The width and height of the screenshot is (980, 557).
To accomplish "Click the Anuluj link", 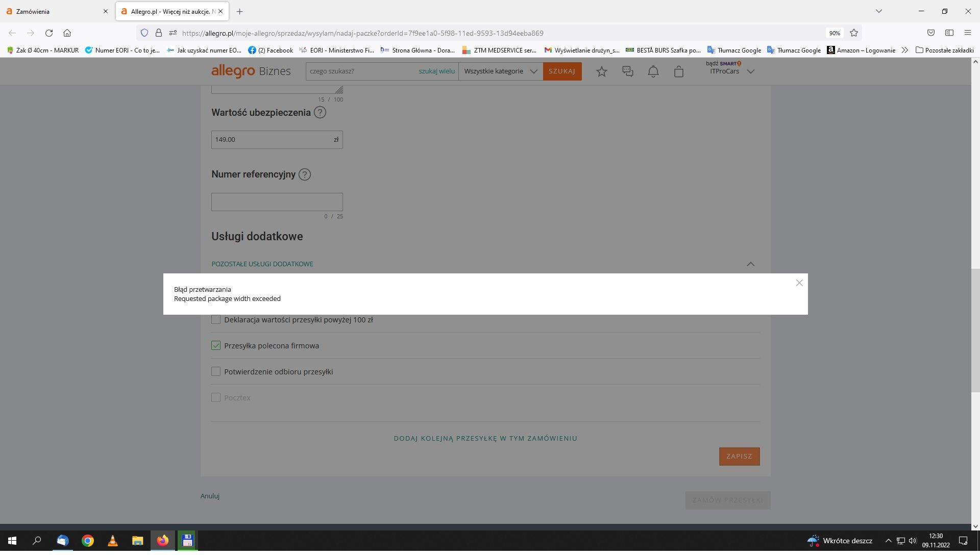I will [x=210, y=496].
